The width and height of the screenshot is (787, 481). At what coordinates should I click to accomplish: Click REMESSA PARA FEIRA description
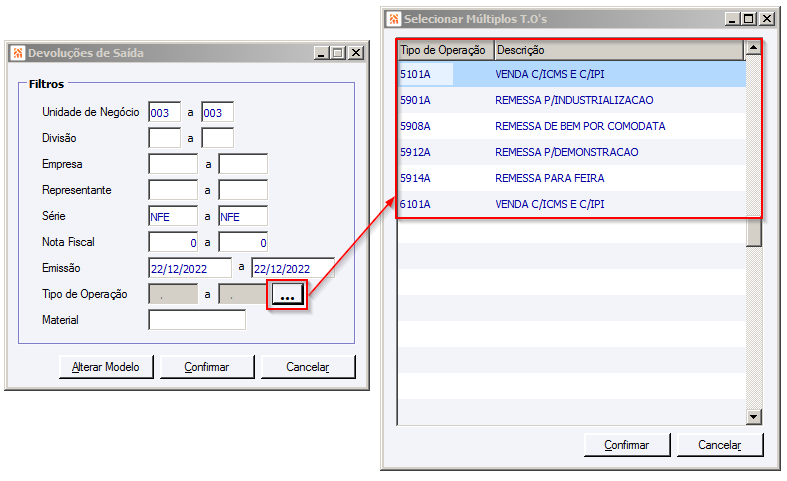(x=550, y=178)
